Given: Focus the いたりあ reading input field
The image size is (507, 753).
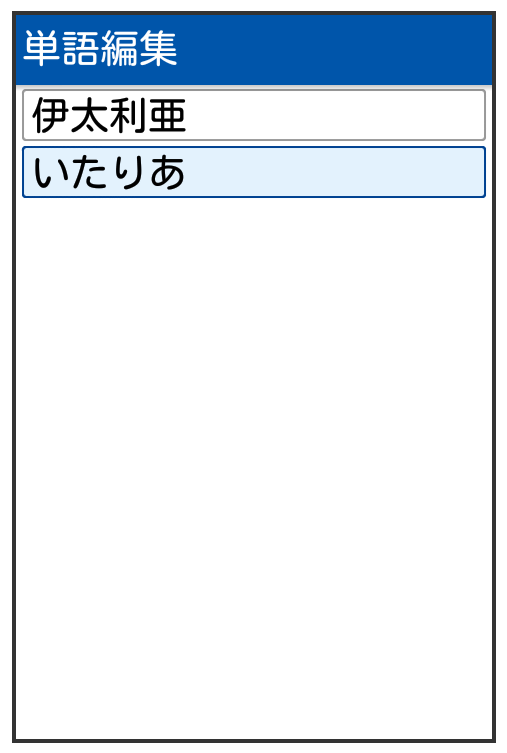Looking at the screenshot, I should pos(254,172).
